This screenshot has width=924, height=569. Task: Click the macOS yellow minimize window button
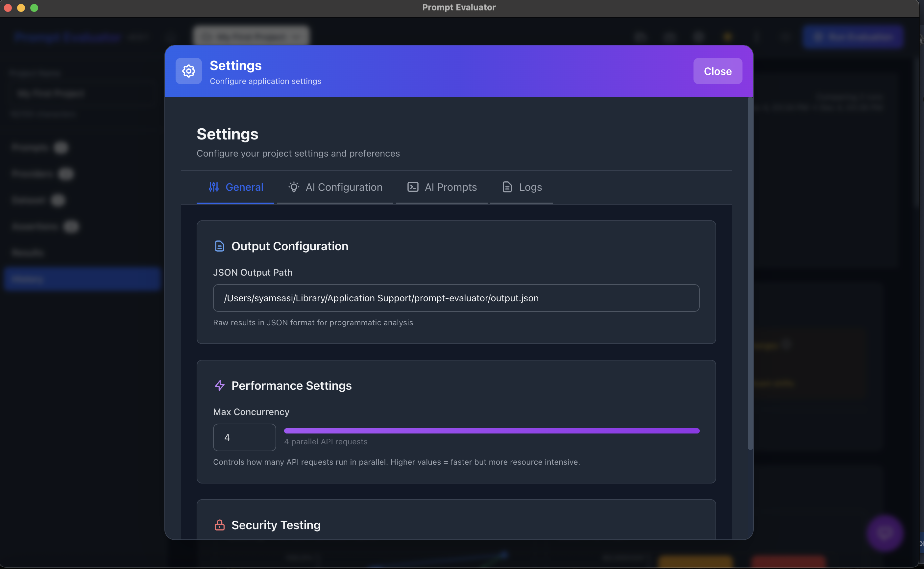(21, 8)
